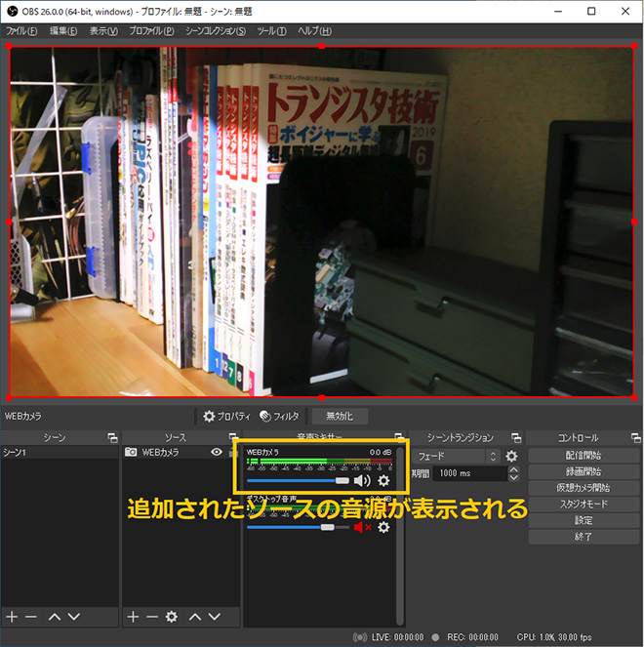
Task: Open the ヘルプ(H) menu
Action: tap(314, 31)
